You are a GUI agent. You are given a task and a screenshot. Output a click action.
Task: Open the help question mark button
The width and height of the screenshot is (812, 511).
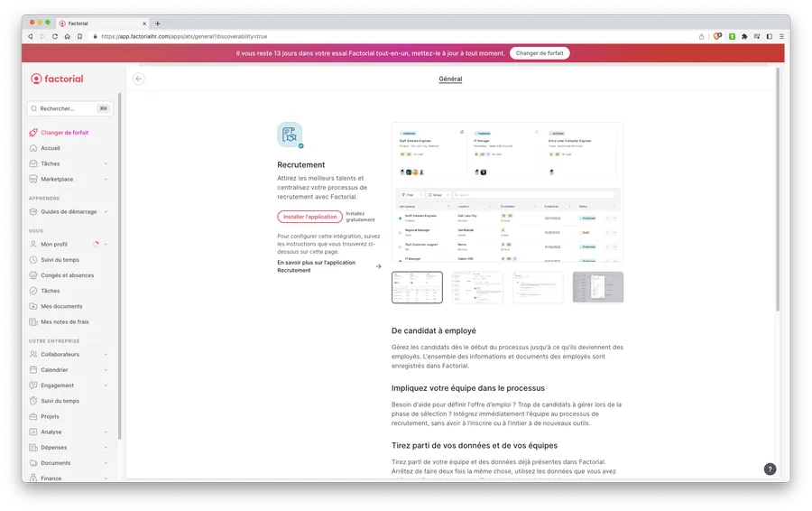click(x=770, y=469)
